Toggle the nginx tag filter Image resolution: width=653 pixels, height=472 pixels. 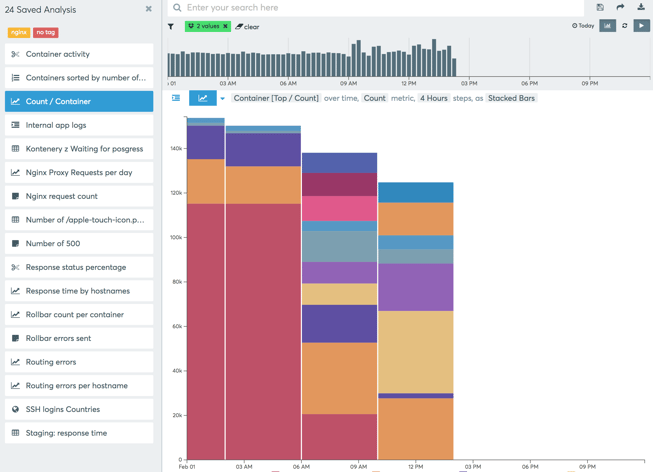point(18,33)
